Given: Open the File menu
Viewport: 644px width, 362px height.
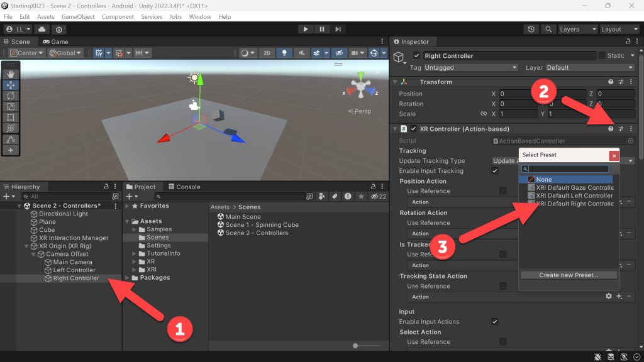Looking at the screenshot, I should click(x=8, y=16).
